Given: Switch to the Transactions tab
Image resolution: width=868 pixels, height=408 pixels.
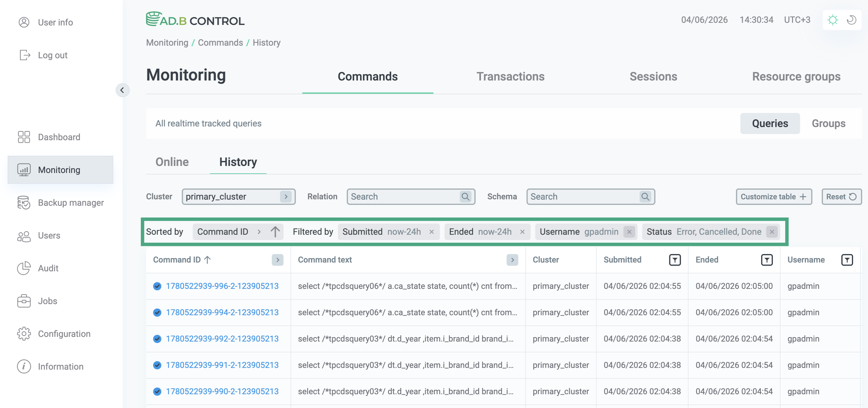Looking at the screenshot, I should click(510, 76).
